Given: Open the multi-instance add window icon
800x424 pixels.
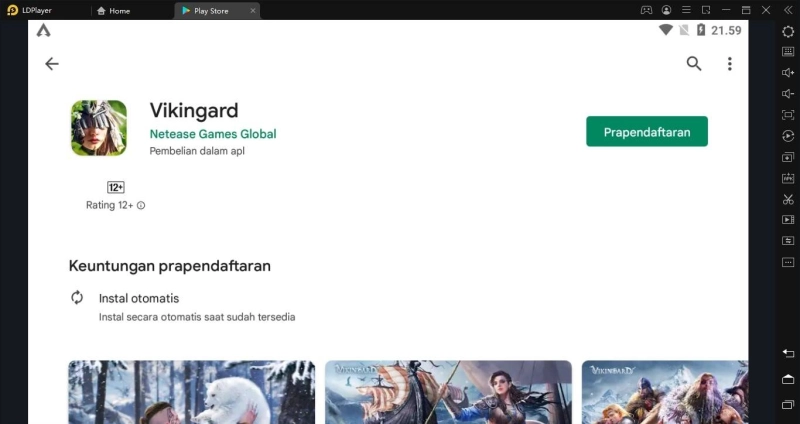Looking at the screenshot, I should tap(788, 157).
